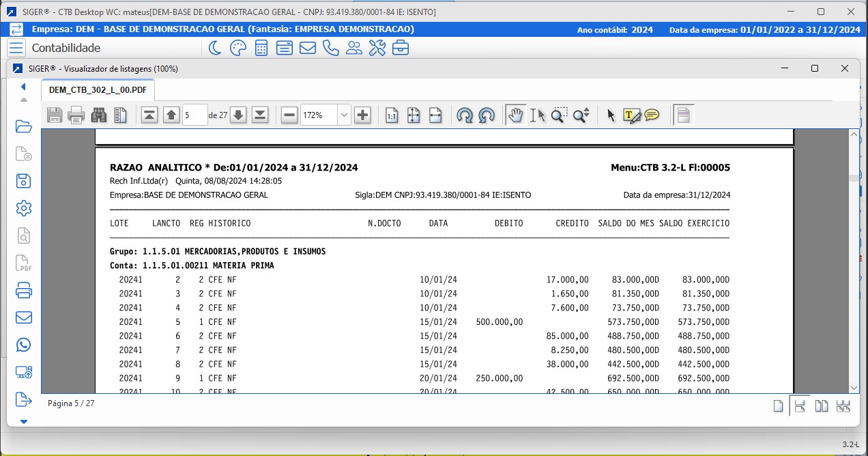Select the DEM_CTB_302_L_00.PDF tab
The width and height of the screenshot is (868, 456).
pos(98,89)
